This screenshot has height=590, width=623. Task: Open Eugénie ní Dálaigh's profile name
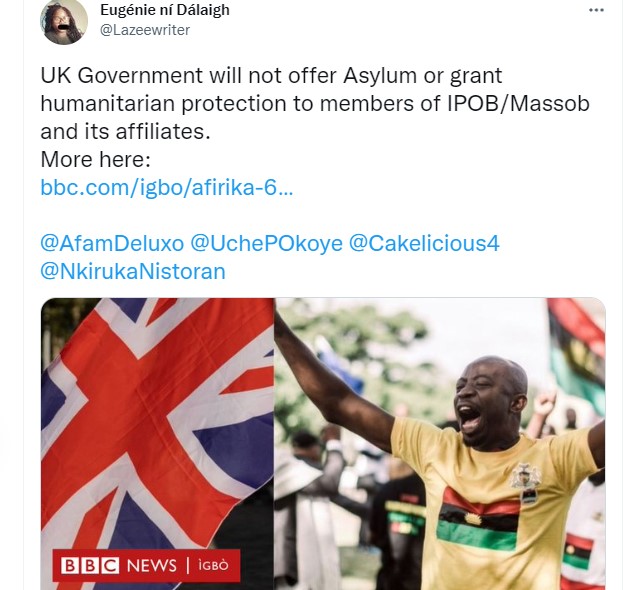click(x=165, y=10)
